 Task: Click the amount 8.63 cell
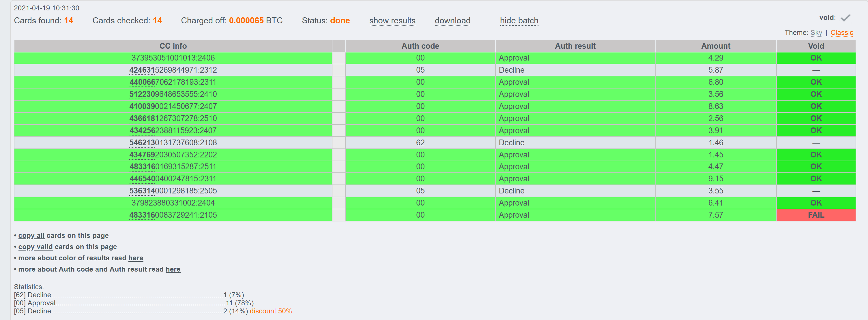pyautogui.click(x=716, y=106)
